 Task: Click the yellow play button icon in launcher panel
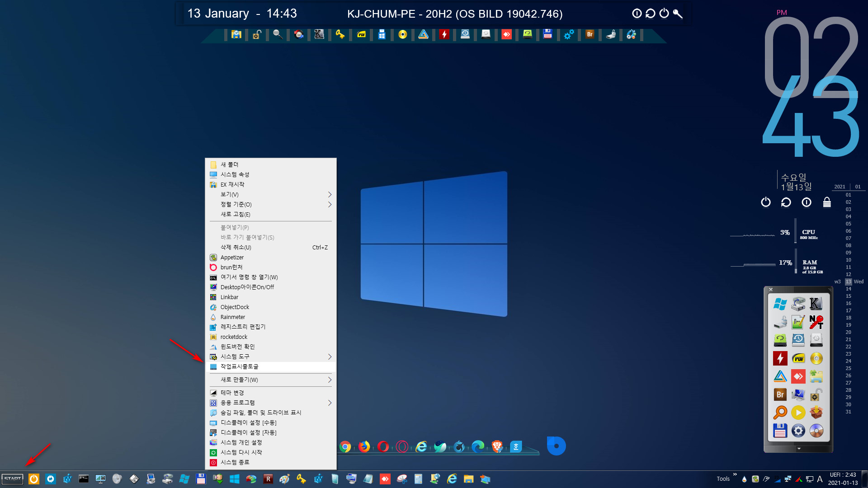click(x=798, y=413)
